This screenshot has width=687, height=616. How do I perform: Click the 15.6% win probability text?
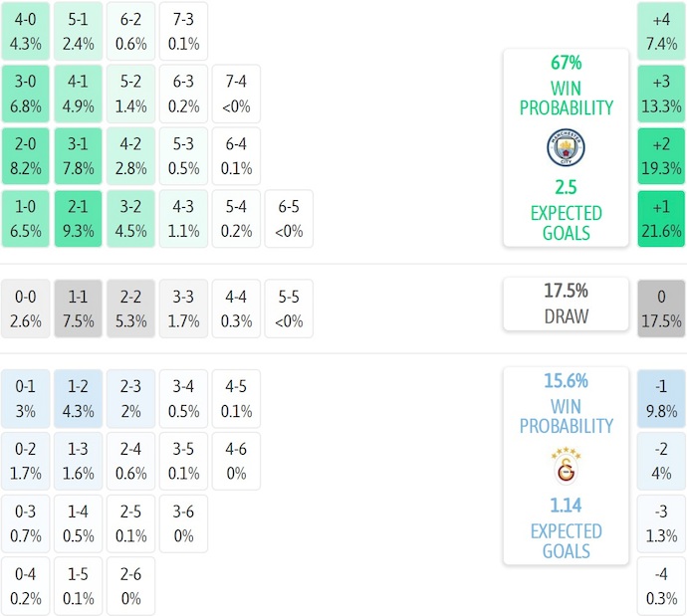click(x=566, y=380)
